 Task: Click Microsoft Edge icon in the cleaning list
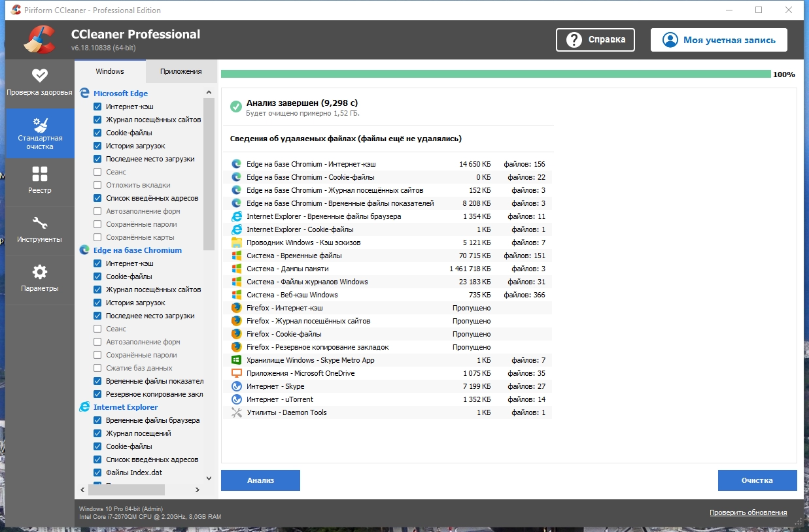coord(84,93)
